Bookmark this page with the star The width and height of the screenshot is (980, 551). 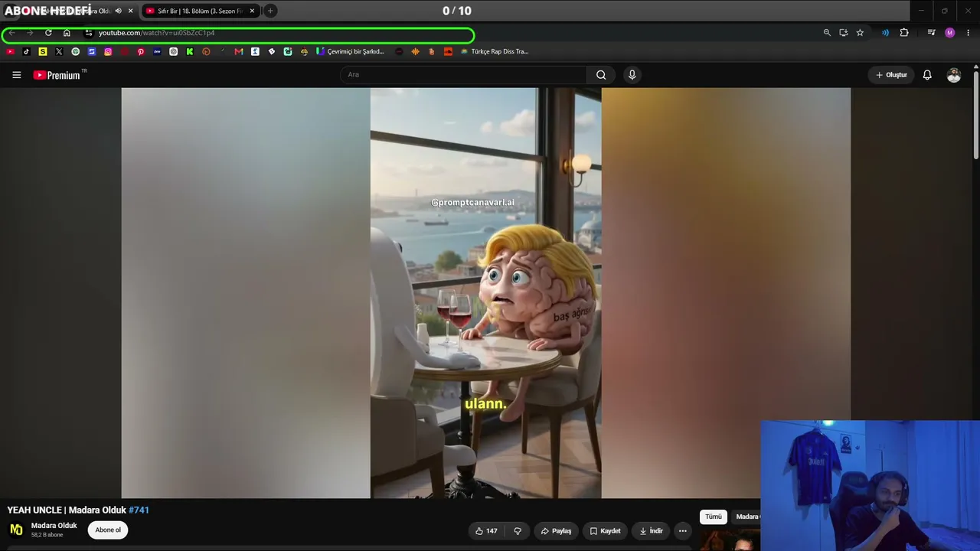(x=860, y=33)
